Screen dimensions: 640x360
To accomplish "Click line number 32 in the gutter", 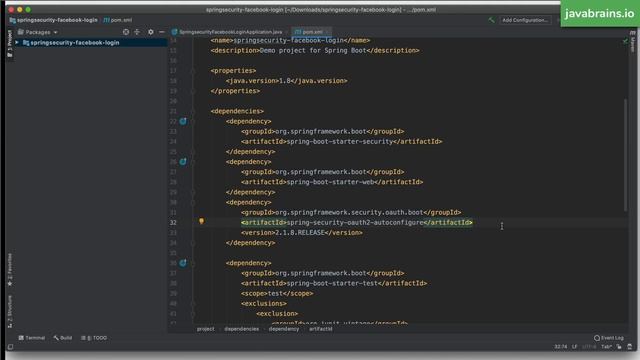I will point(173,223).
